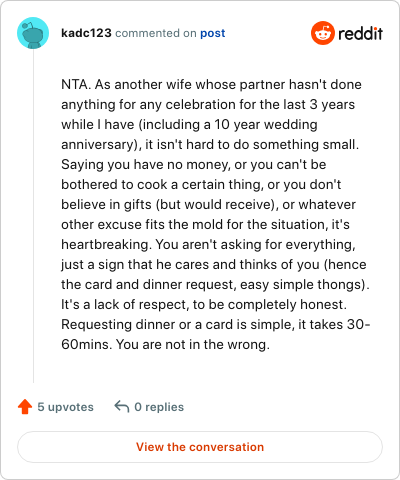Click the 'Saying you have no money' line
Image resolution: width=400 pixels, height=480 pixels.
click(x=194, y=165)
